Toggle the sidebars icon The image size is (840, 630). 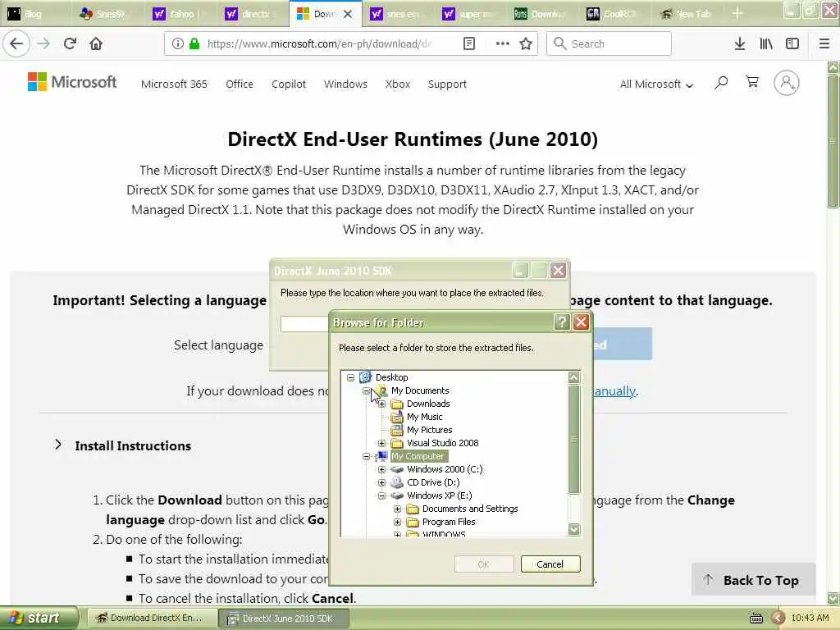pyautogui.click(x=792, y=43)
